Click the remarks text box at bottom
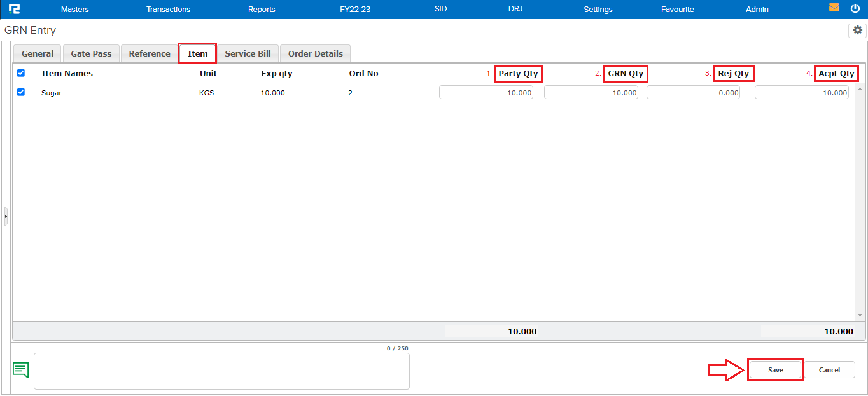The height and width of the screenshot is (396, 868). (x=221, y=371)
